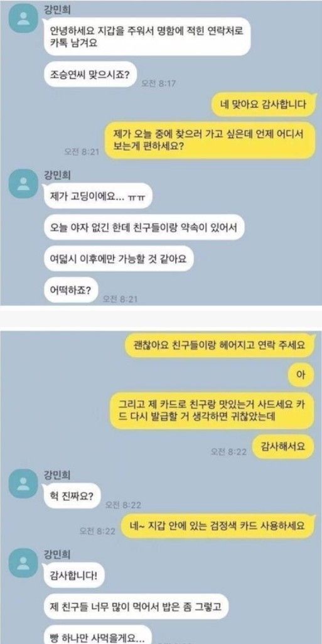322x644 pixels.
Task: Select the '괜찮아요 친구들이랑 헤어지고' yellow bubble
Action: [219, 345]
